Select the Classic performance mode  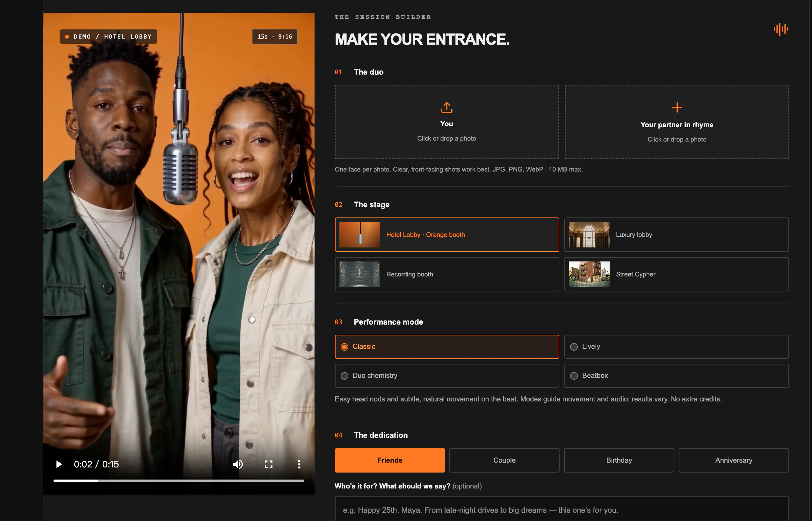(x=446, y=347)
